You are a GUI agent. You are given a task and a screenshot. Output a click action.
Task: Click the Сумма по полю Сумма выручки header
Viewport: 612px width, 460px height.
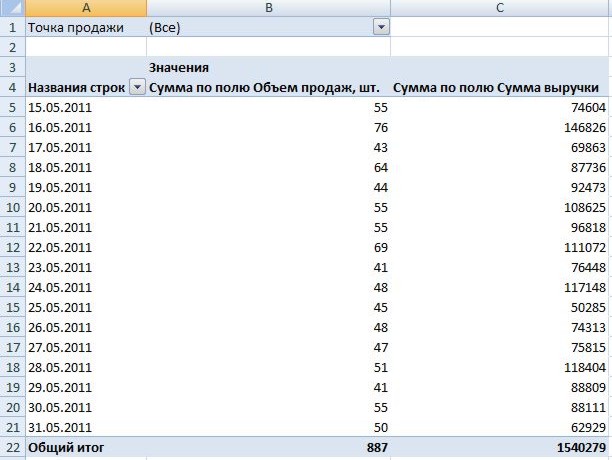click(500, 88)
